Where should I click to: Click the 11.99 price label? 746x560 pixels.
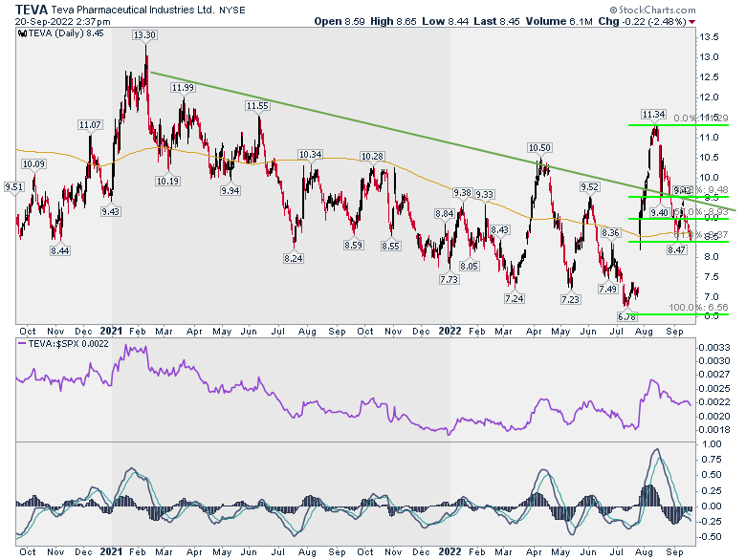coord(184,88)
